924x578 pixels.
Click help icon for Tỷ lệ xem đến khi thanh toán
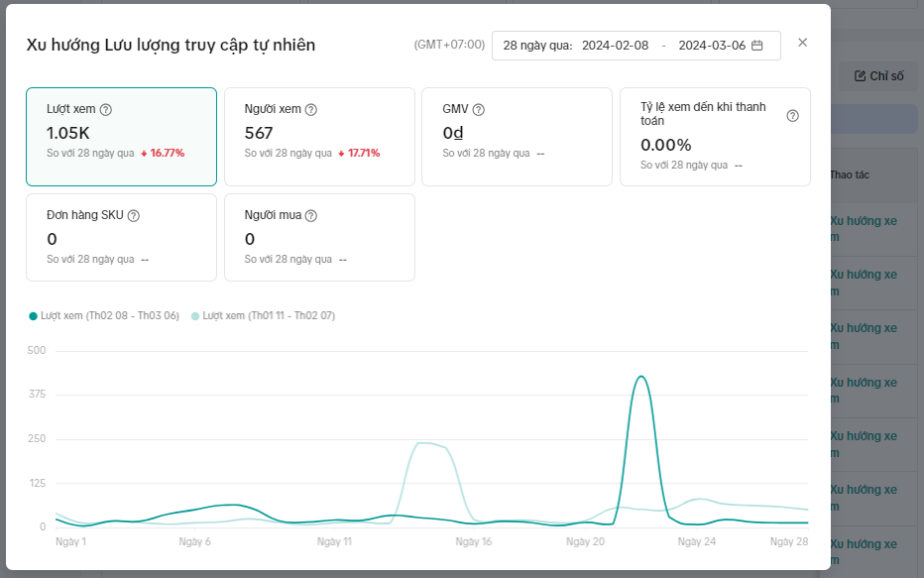792,116
